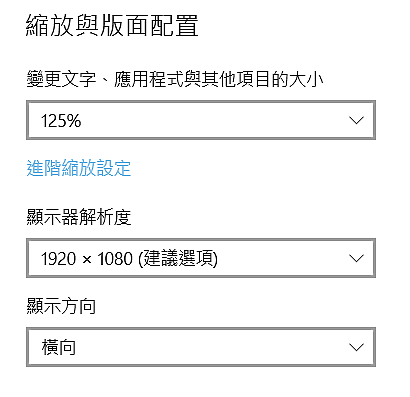The height and width of the screenshot is (397, 410).
Task: Click the 設定 characters of the advanced scaling link
Action: pyautogui.click(x=114, y=168)
